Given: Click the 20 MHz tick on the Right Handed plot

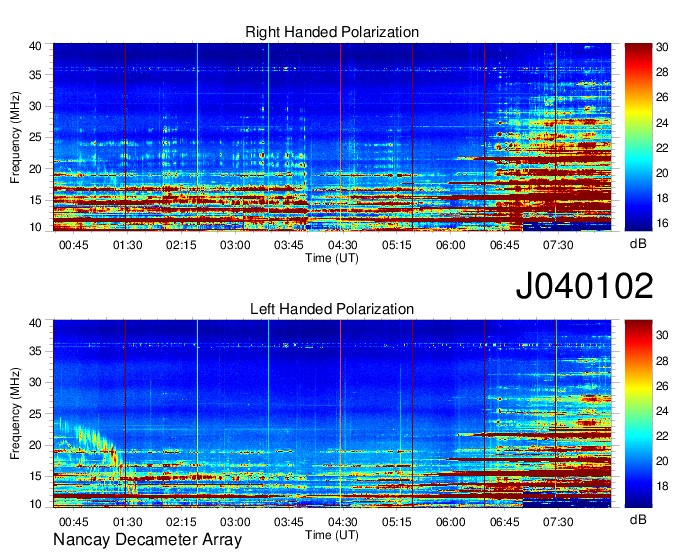Looking at the screenshot, I should coord(35,169).
